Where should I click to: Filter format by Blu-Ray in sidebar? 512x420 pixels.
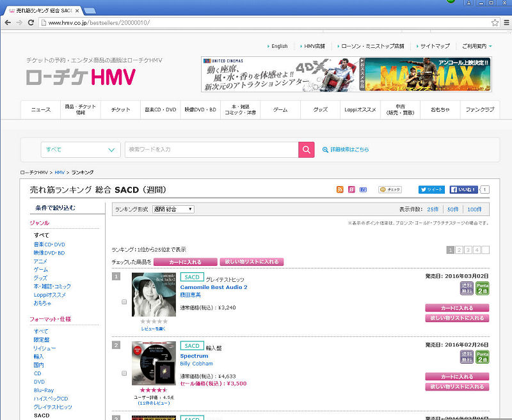point(44,391)
